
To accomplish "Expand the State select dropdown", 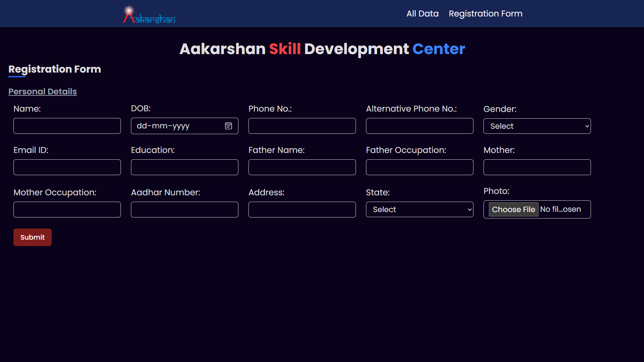I will (x=419, y=209).
